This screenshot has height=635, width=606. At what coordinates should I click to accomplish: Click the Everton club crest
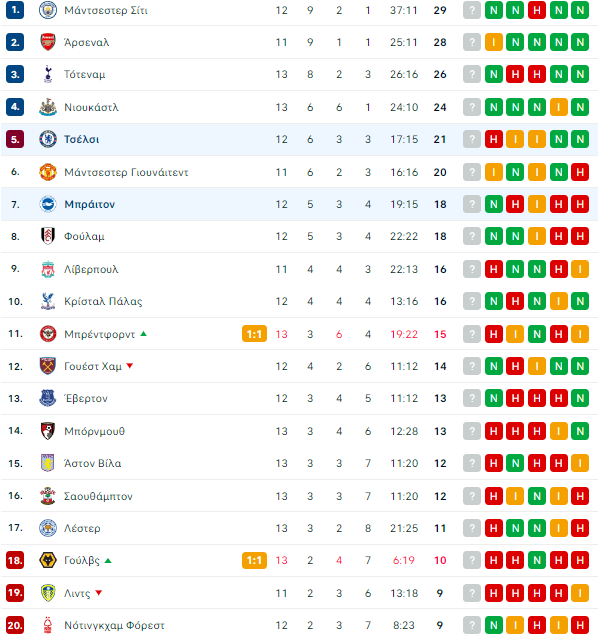pyautogui.click(x=48, y=398)
